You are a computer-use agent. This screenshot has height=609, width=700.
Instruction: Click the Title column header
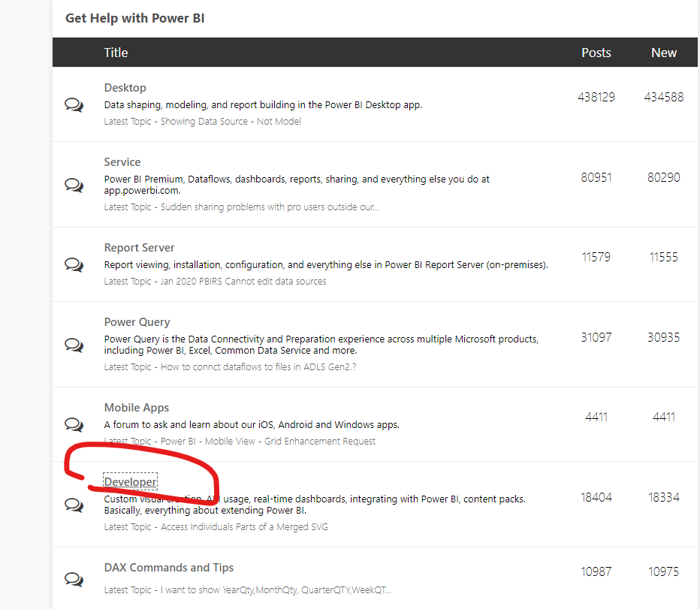[116, 53]
